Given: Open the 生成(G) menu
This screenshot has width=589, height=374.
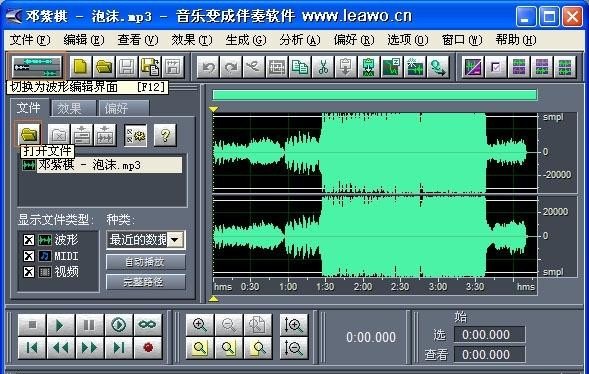Looking at the screenshot, I should (246, 40).
